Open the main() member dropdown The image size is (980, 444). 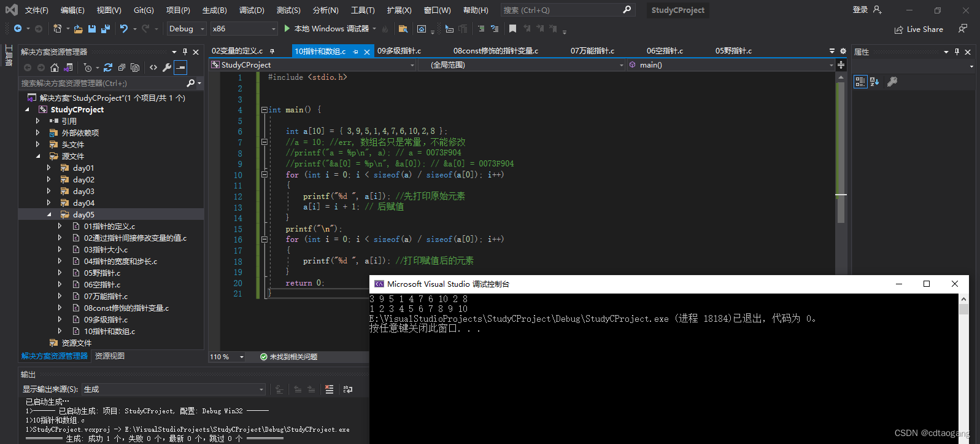pos(731,65)
